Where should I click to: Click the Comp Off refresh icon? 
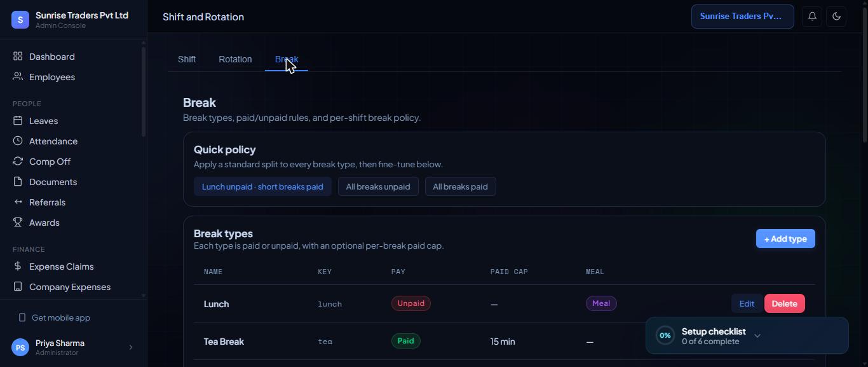tap(18, 162)
